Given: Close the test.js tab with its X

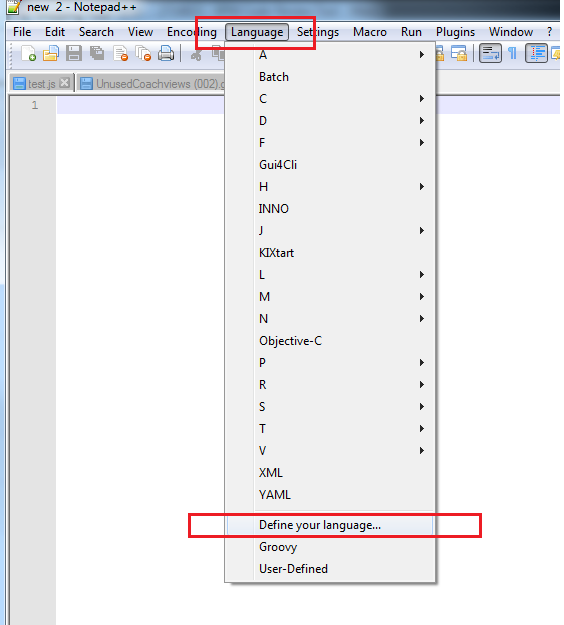Looking at the screenshot, I should [x=64, y=83].
